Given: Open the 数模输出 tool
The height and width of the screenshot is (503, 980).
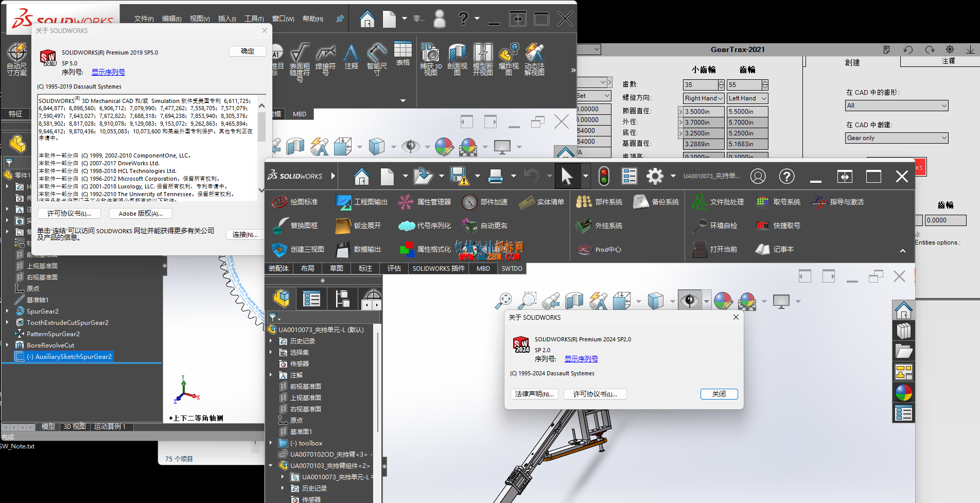Looking at the screenshot, I should [358, 249].
